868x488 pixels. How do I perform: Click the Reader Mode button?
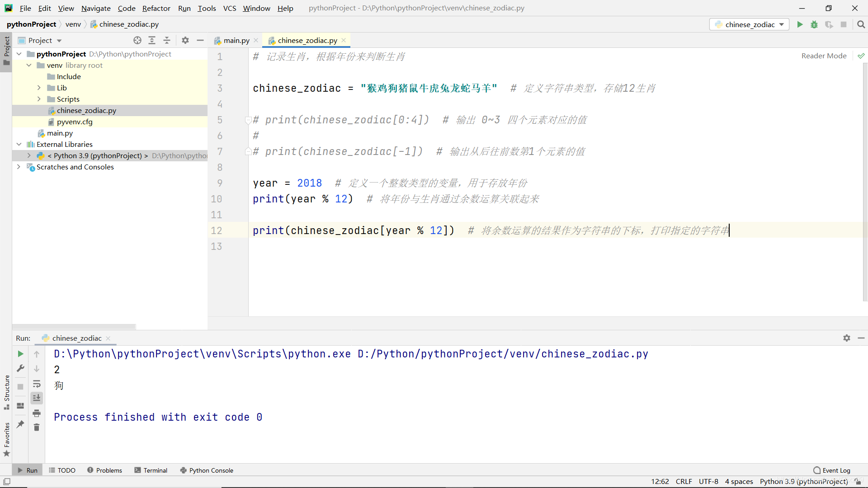pos(825,56)
